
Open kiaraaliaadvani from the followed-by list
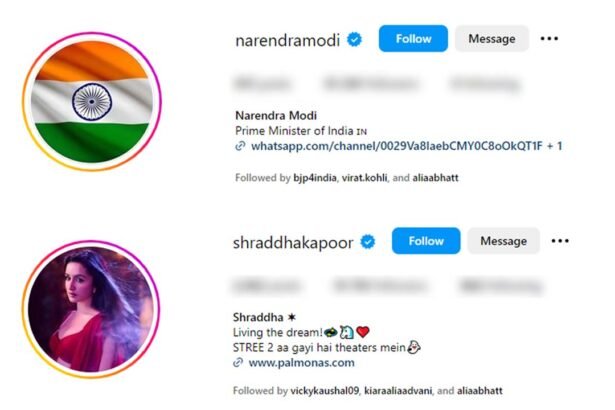tap(398, 391)
